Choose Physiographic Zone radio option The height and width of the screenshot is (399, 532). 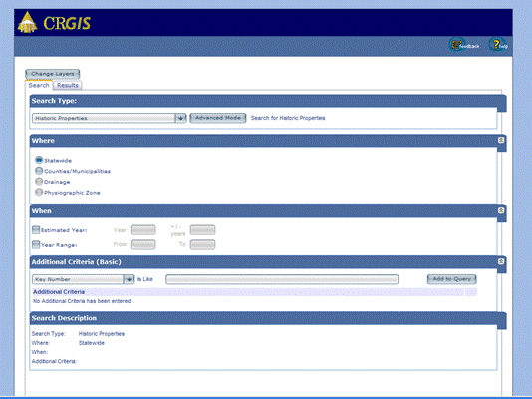tap(39, 193)
